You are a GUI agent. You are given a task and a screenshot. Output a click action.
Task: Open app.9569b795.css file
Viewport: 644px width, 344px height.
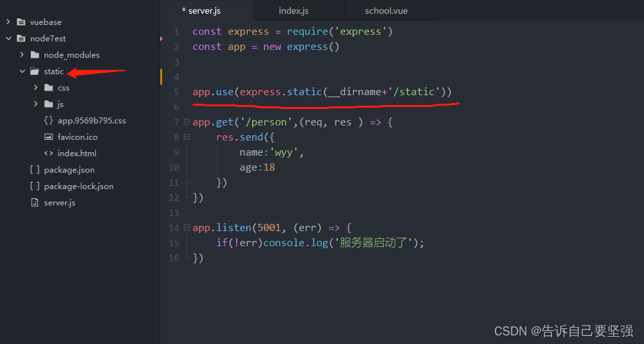pyautogui.click(x=92, y=121)
